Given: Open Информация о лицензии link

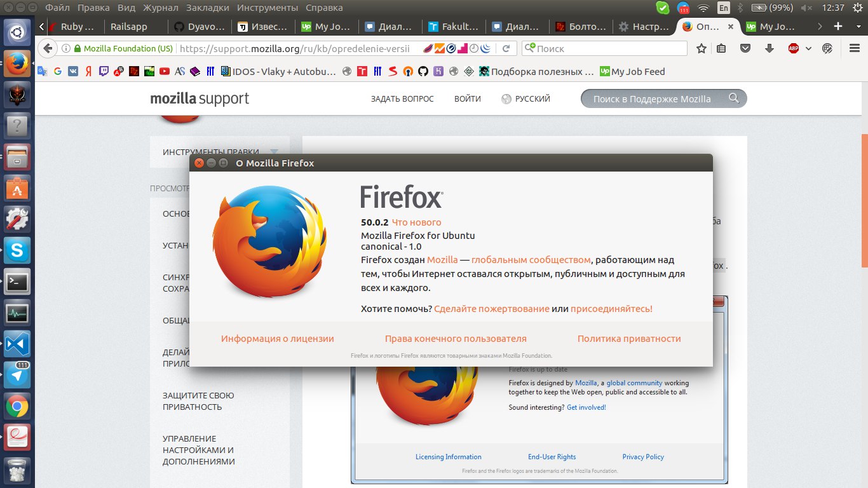Looking at the screenshot, I should point(278,339).
